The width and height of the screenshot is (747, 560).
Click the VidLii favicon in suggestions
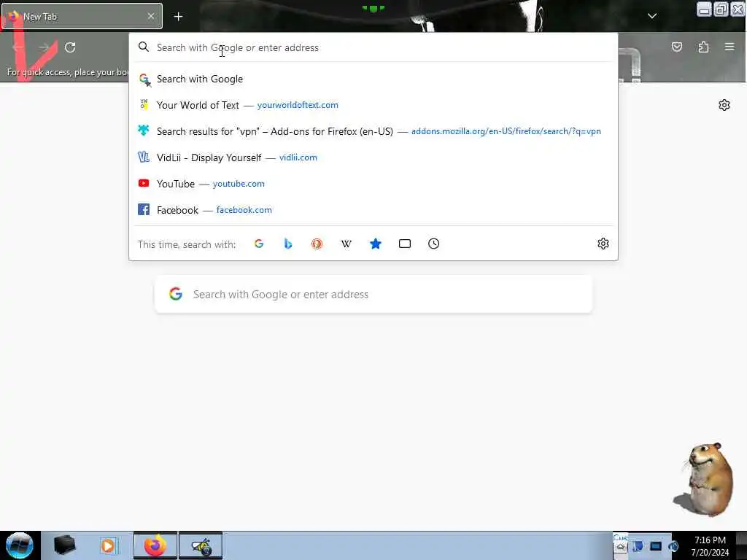tap(144, 157)
